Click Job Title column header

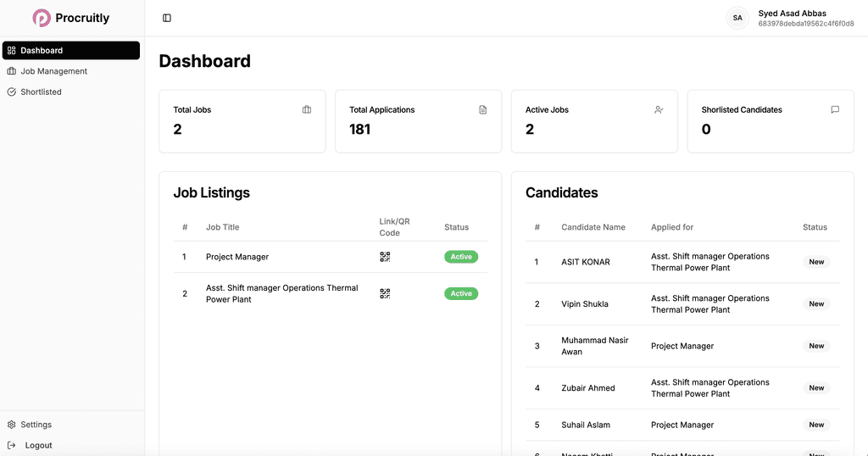coord(223,227)
